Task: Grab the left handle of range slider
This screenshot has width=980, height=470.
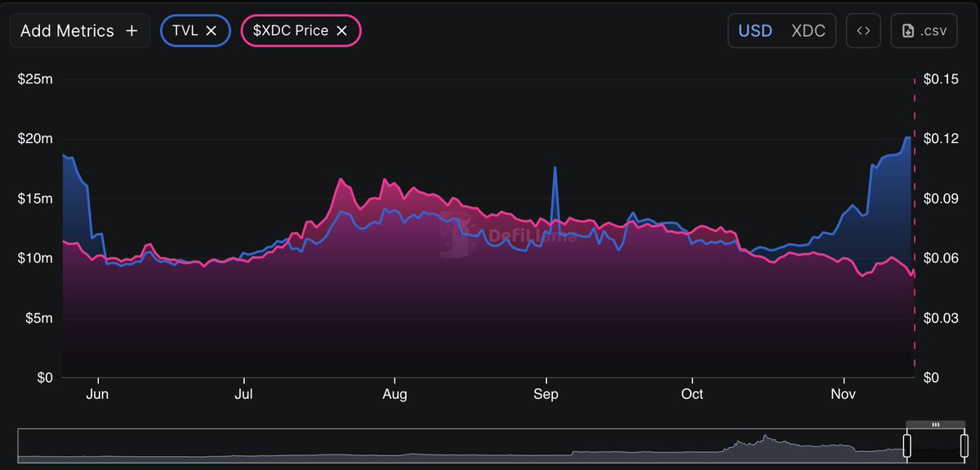Action: (x=906, y=446)
